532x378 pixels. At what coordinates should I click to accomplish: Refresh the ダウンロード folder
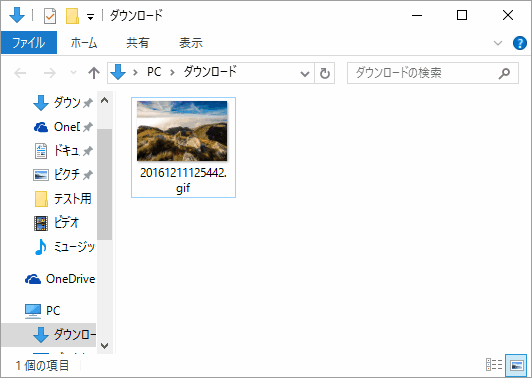point(325,73)
